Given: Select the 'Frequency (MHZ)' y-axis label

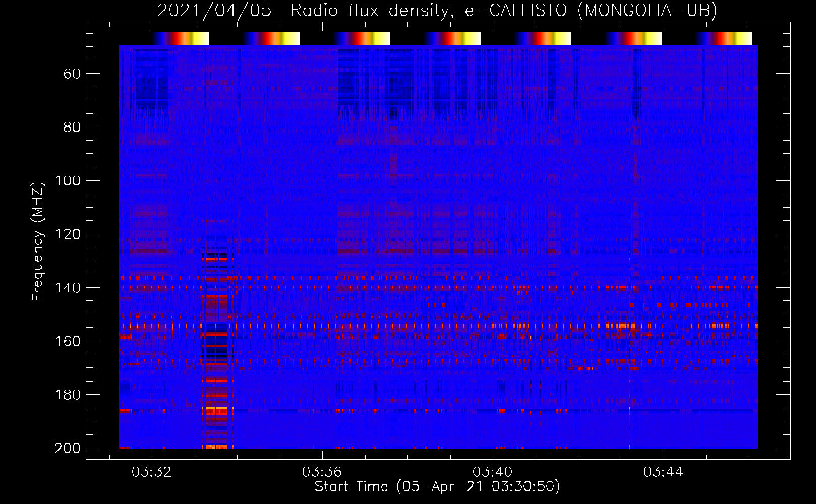Looking at the screenshot, I should (38, 241).
